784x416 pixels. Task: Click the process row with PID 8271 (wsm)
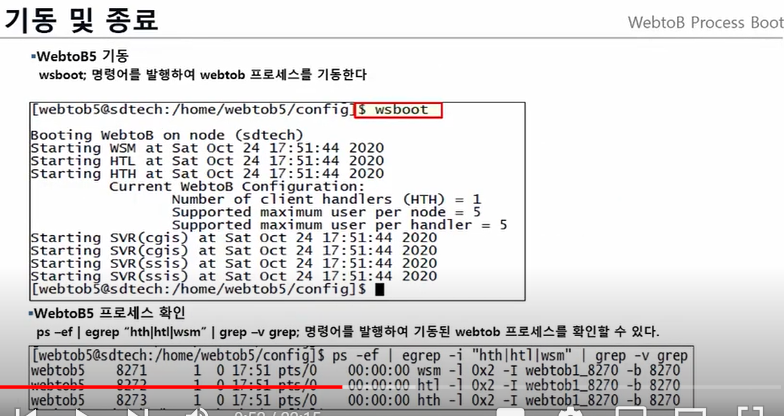point(356,371)
